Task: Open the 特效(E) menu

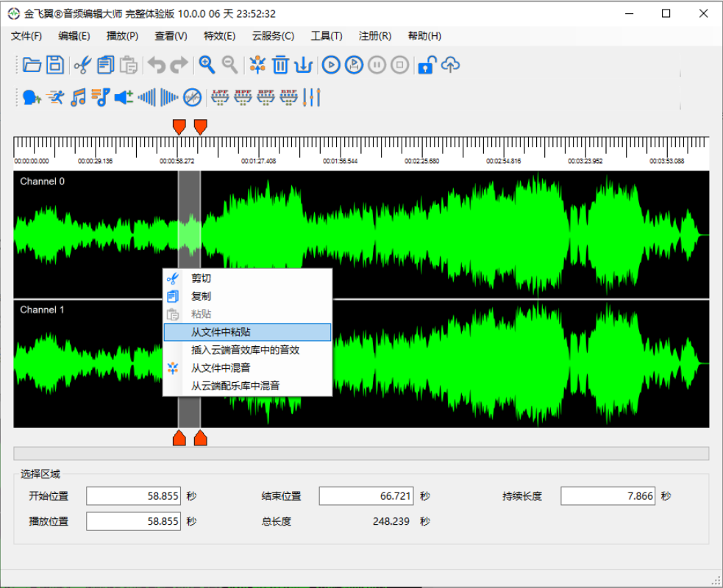Action: point(219,36)
